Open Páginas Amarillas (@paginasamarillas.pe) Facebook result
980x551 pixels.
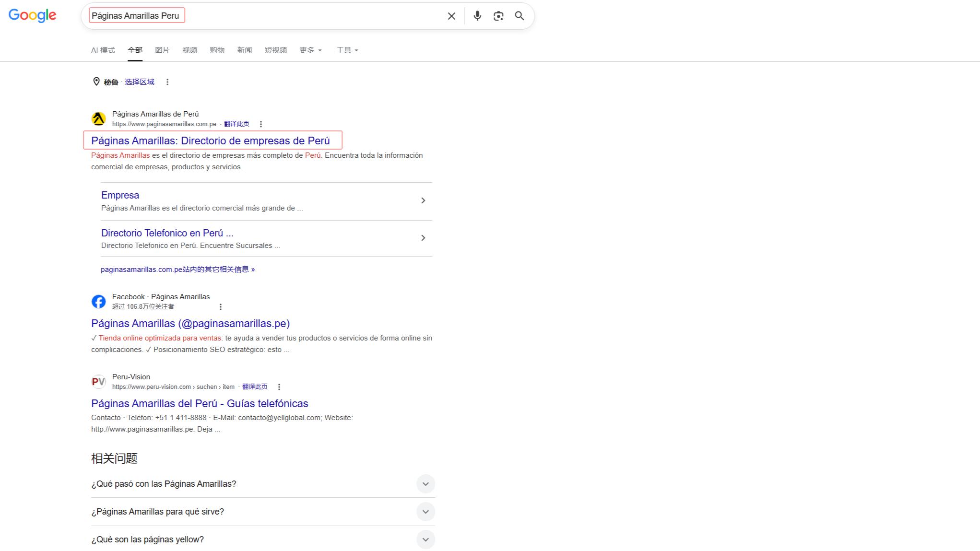[x=190, y=323]
